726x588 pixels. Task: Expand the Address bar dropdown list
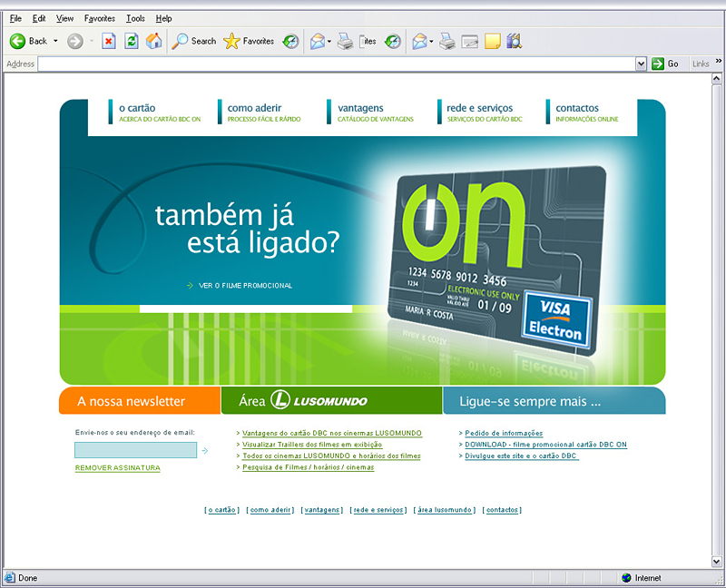coord(641,64)
